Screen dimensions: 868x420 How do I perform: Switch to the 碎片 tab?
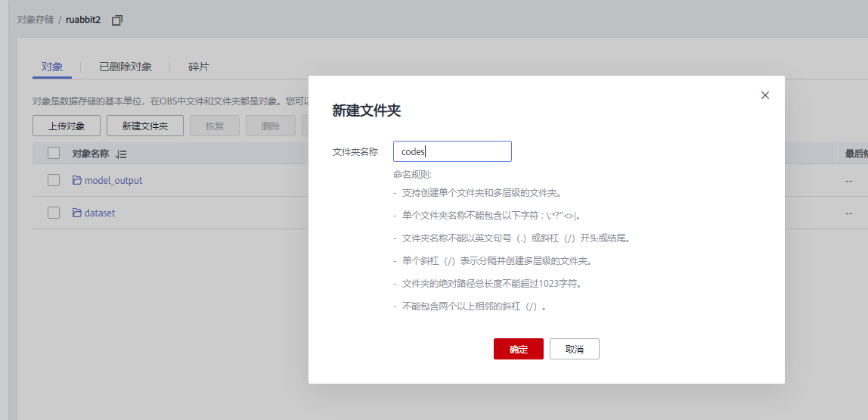[199, 67]
